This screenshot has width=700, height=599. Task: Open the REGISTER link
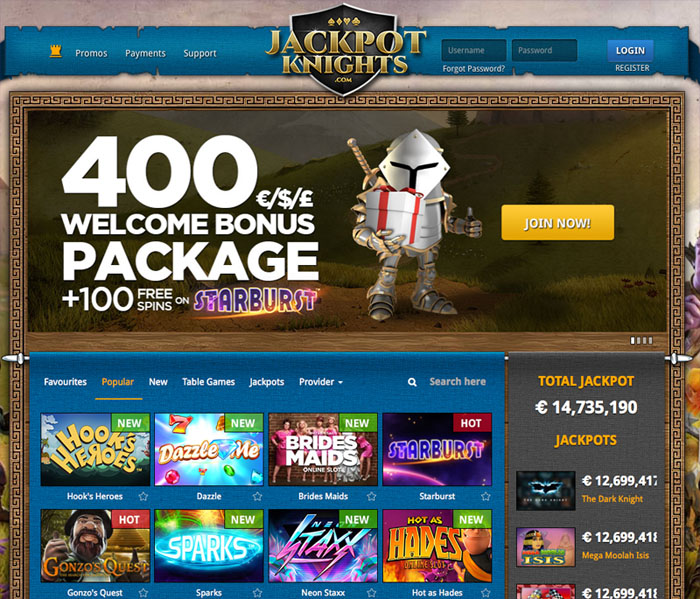coord(632,68)
